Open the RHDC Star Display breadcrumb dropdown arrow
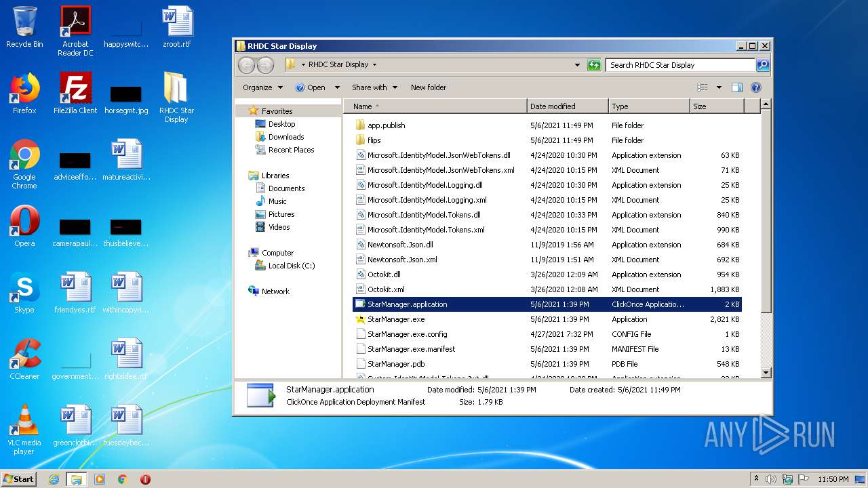868x488 pixels. [x=374, y=65]
